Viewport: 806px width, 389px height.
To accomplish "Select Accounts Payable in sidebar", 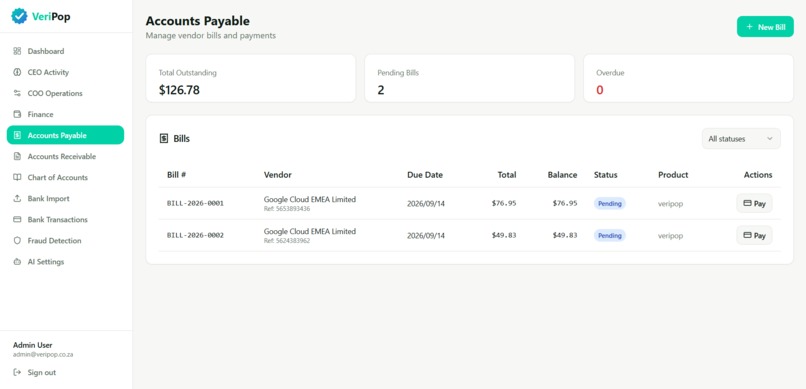I will 65,135.
